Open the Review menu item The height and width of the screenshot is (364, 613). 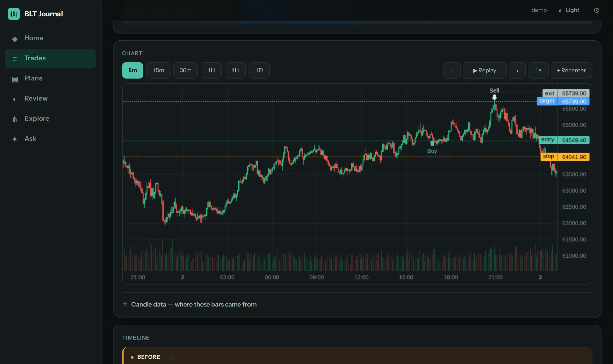50,99
